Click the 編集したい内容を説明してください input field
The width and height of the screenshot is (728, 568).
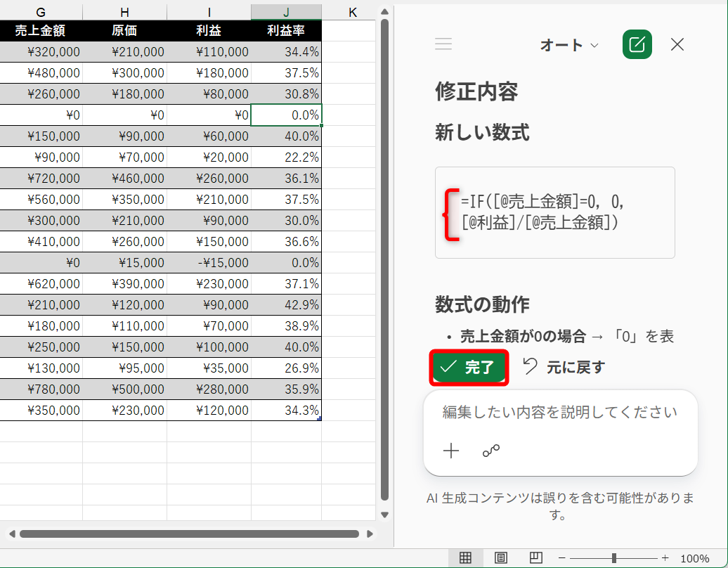560,412
